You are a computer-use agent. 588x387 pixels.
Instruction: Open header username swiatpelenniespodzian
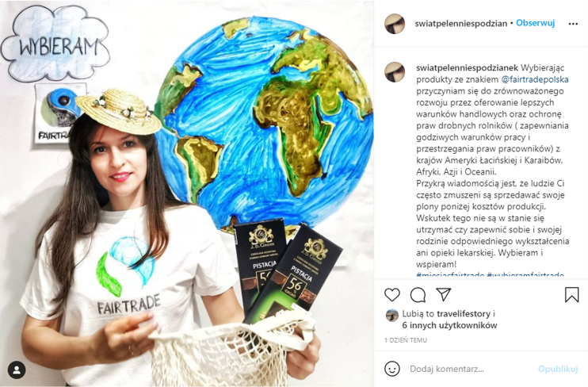point(461,23)
